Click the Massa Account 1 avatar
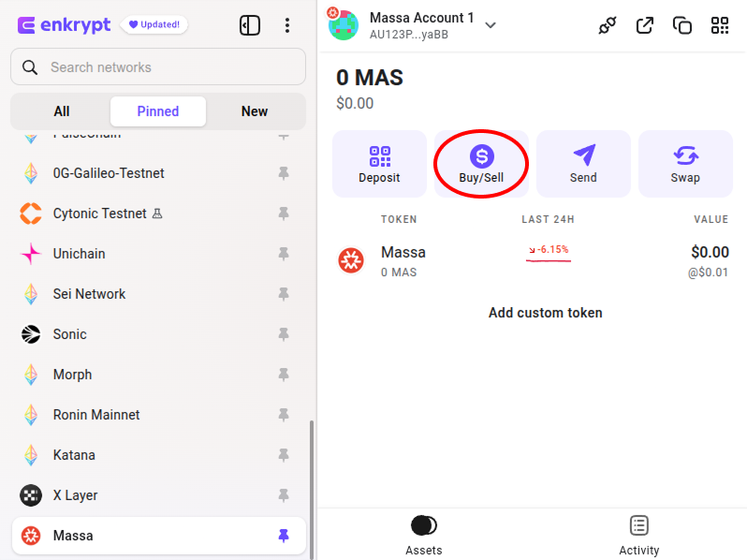 [x=344, y=24]
